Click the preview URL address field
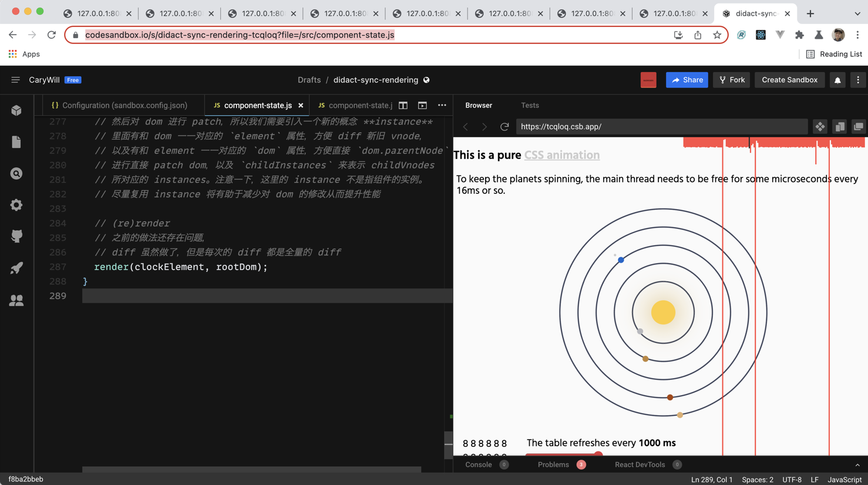Image resolution: width=868 pixels, height=485 pixels. click(x=662, y=126)
